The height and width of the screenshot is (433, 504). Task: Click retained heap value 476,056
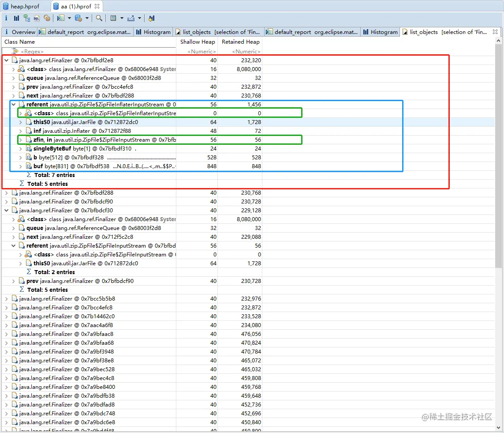point(251,334)
